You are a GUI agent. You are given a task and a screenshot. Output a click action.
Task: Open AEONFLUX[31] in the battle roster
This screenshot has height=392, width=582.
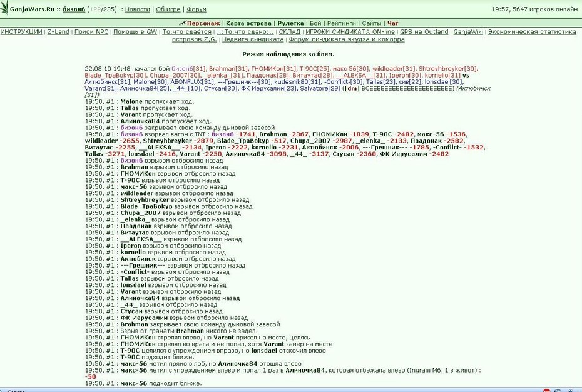(x=192, y=82)
